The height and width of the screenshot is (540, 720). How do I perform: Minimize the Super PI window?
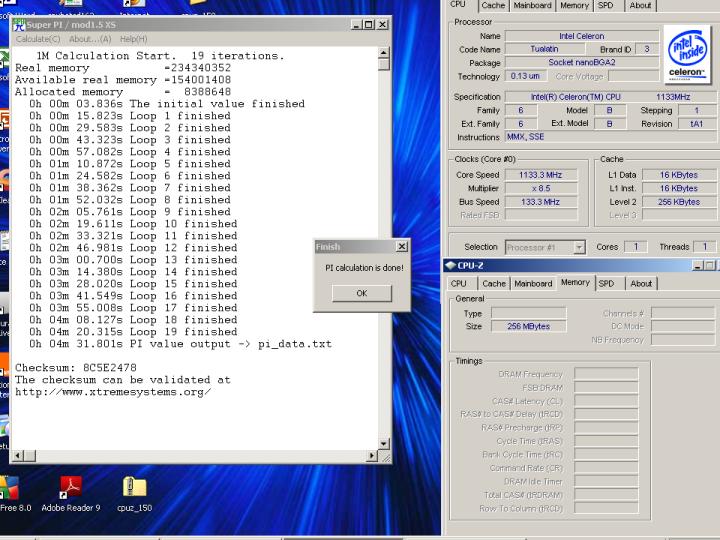(x=356, y=24)
